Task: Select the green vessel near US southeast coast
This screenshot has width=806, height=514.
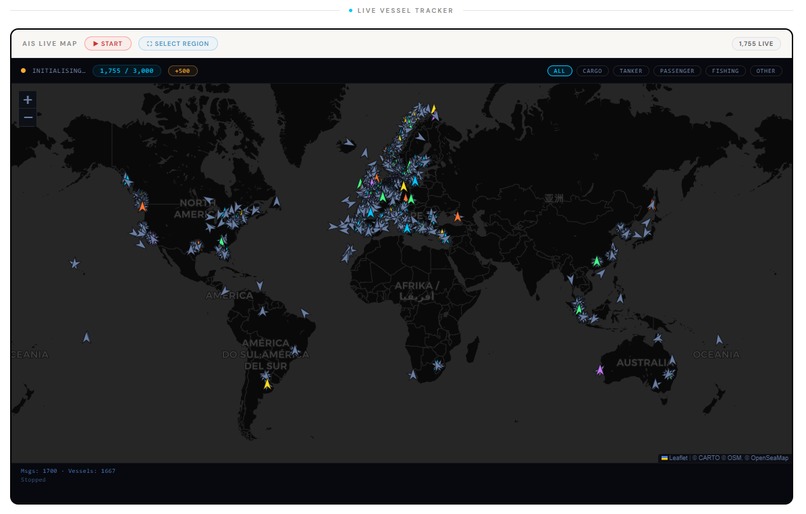Action: point(222,241)
